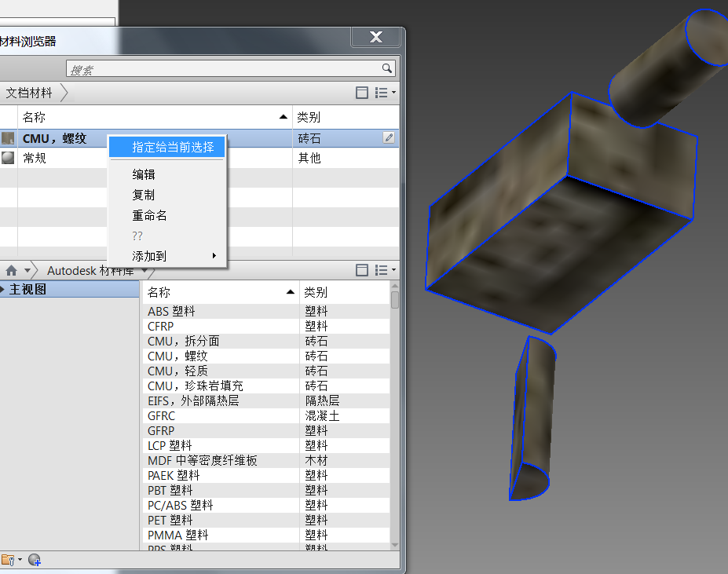Screen dimensions: 728x574
Task: Toggle the document materials panel display icon
Action: 362,93
